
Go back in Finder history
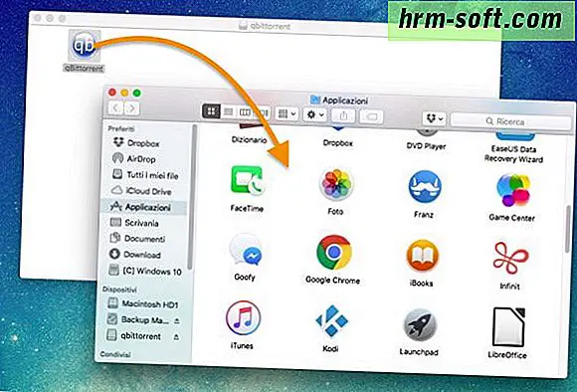[x=116, y=108]
